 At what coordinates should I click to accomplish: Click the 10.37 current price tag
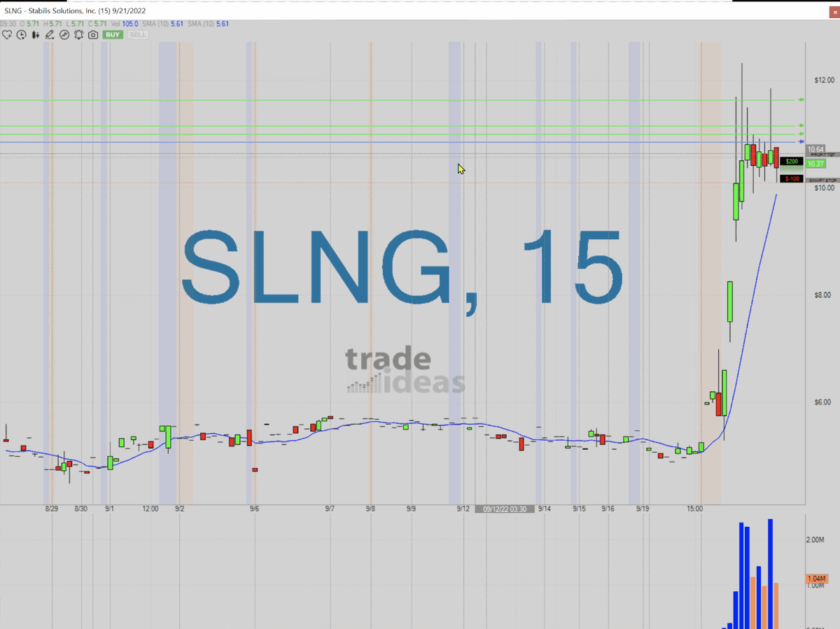(x=816, y=164)
